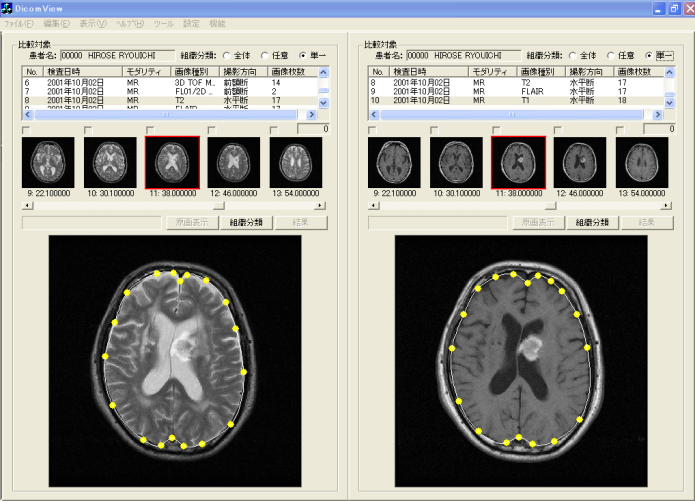Open the ファイル(F) menu
The width and height of the screenshot is (695, 501).
(x=19, y=22)
